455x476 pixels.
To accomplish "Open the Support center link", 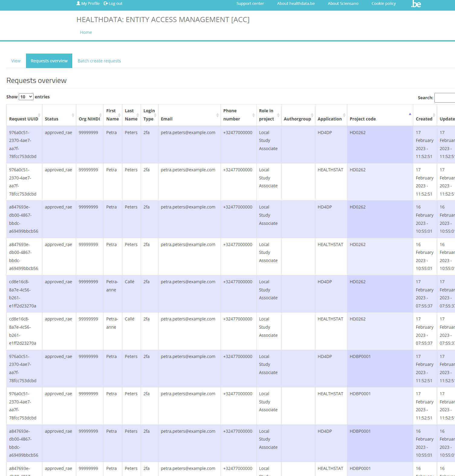I will pos(250,4).
